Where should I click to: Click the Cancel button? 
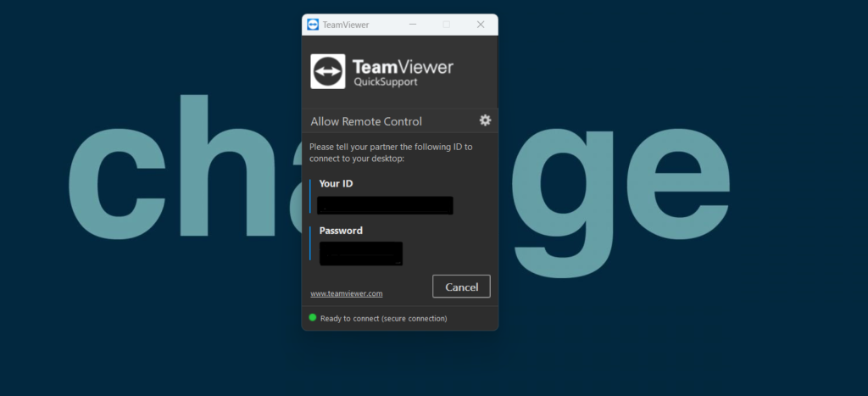[x=461, y=287]
